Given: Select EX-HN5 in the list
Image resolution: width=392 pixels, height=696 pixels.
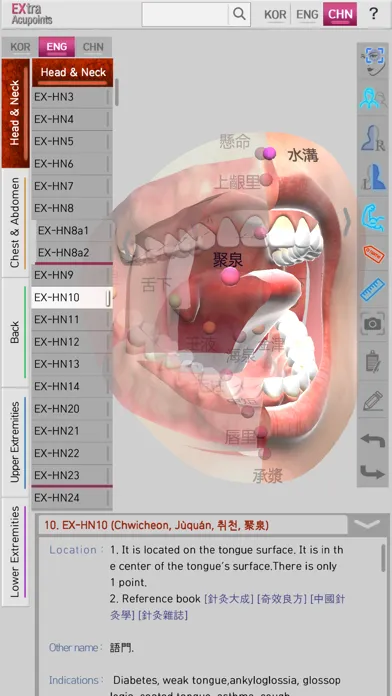Looking at the screenshot, I should tap(71, 142).
